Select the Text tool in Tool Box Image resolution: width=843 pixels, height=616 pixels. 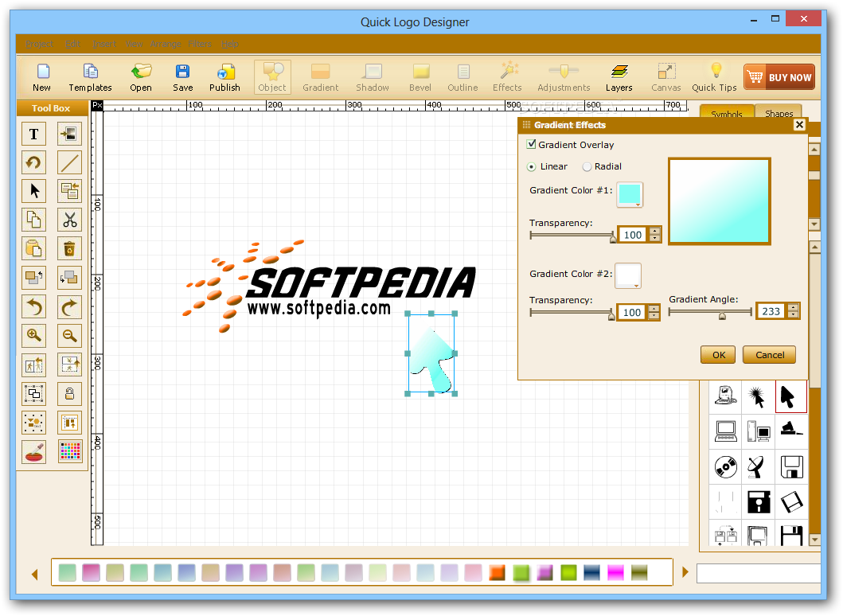point(34,134)
